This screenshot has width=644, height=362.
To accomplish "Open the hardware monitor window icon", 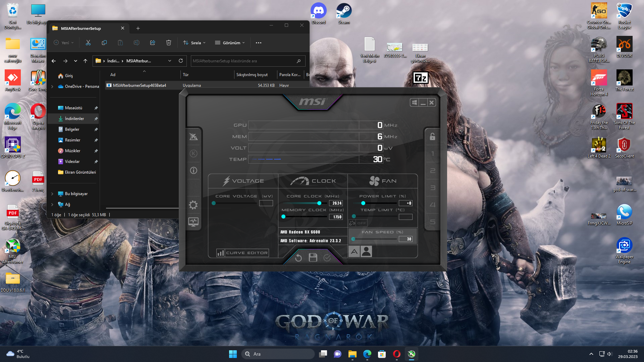I will coord(193,222).
